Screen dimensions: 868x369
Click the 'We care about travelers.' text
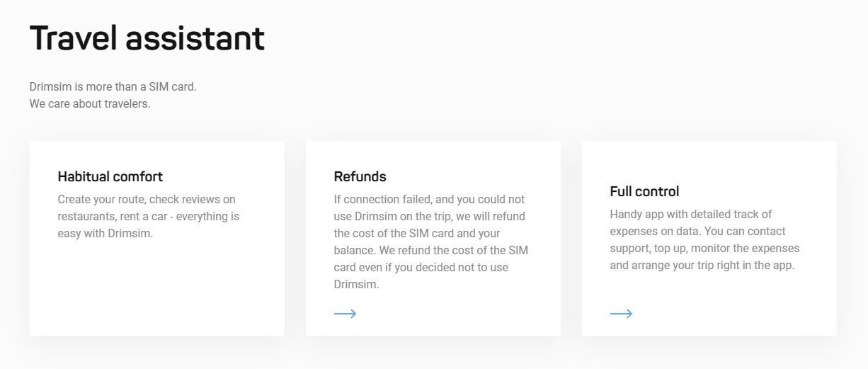click(90, 104)
